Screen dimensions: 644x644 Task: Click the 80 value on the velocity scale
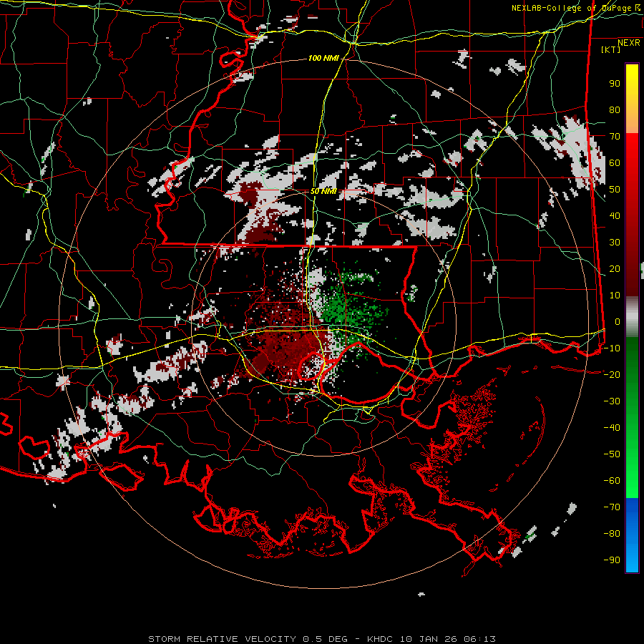tap(615, 110)
